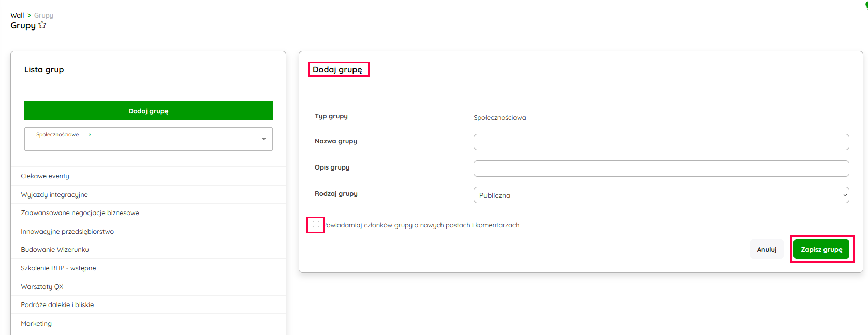Select Ciekawe eventy from the group list

45,176
